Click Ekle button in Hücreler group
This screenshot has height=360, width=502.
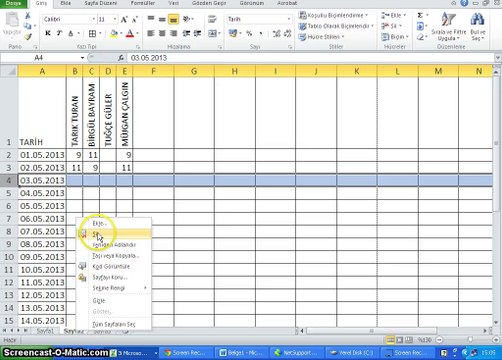[x=394, y=15]
